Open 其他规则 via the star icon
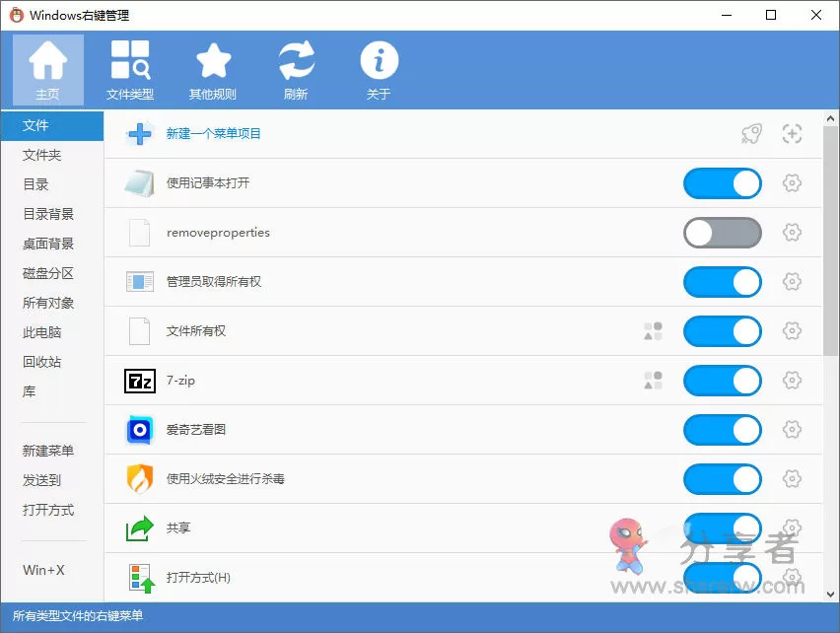The width and height of the screenshot is (840, 633). click(213, 67)
